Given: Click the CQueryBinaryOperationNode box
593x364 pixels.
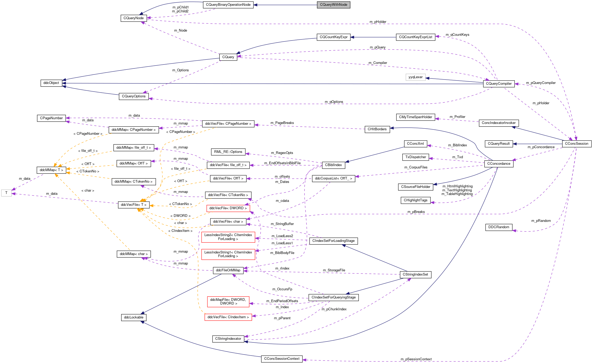Looking at the screenshot, I should point(228,5).
